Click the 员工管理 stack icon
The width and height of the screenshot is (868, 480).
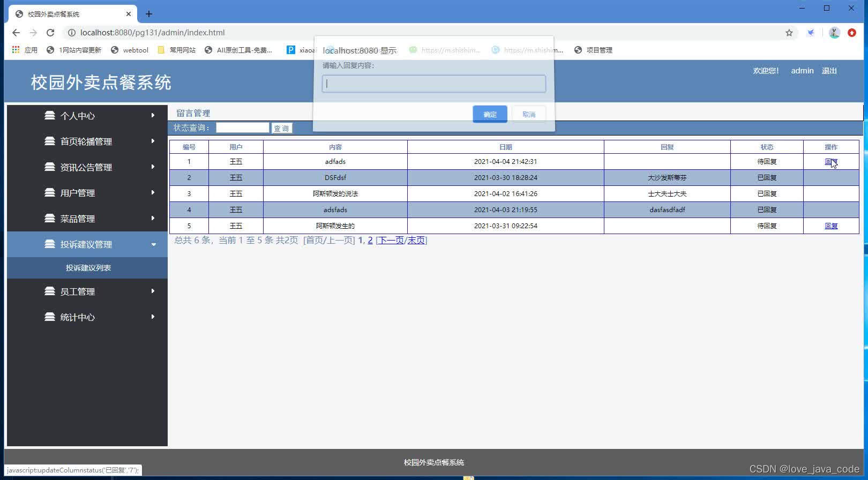point(50,291)
